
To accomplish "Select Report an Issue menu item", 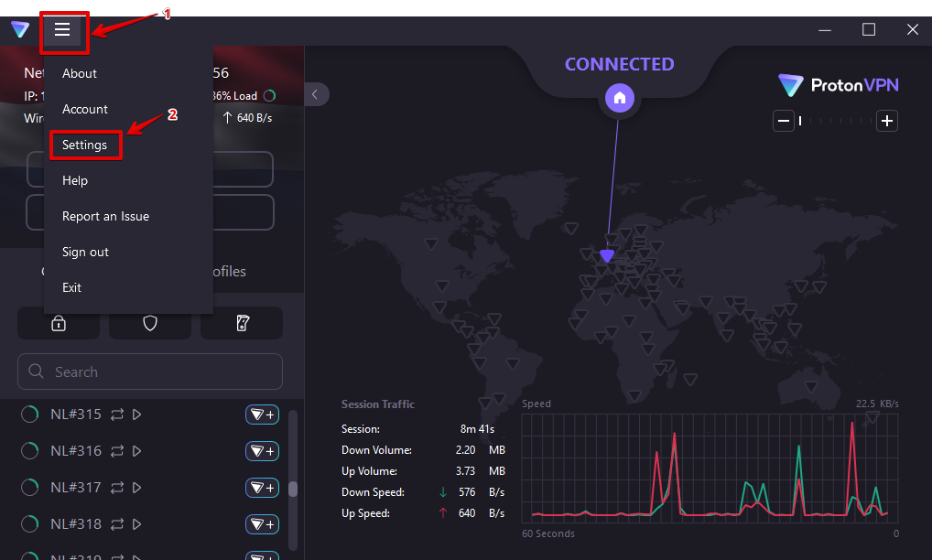I will click(x=105, y=216).
